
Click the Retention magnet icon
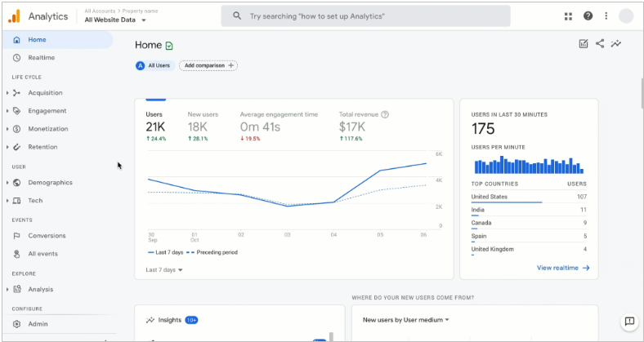pos(16,147)
